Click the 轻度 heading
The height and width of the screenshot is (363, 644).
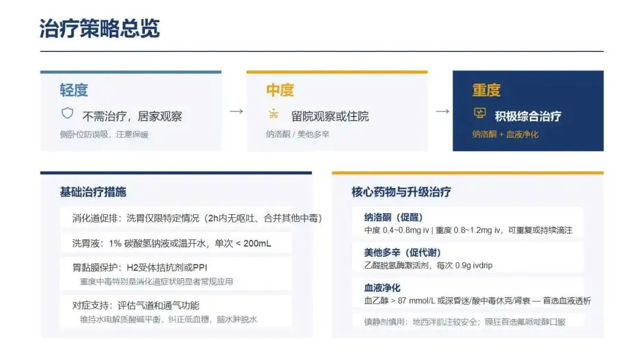point(74,90)
